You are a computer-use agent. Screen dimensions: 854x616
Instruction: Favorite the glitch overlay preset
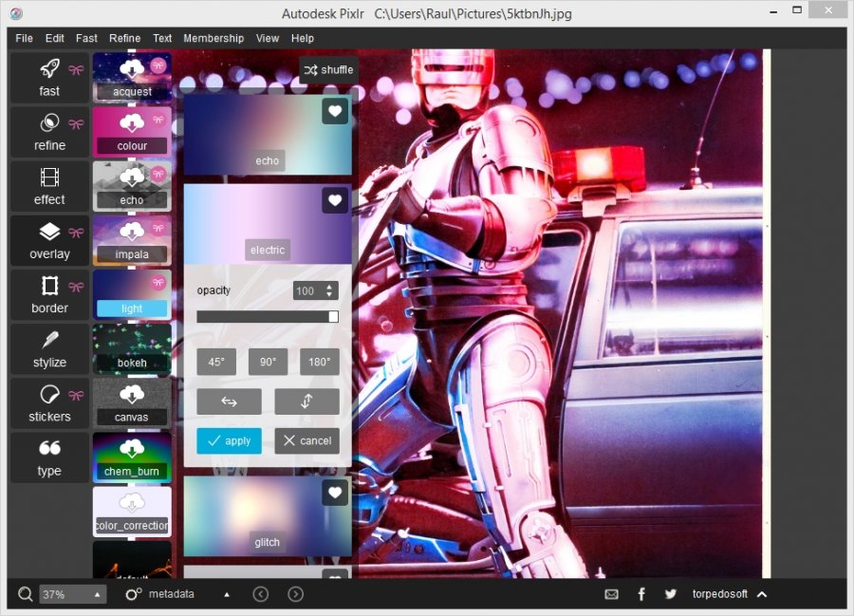[334, 492]
